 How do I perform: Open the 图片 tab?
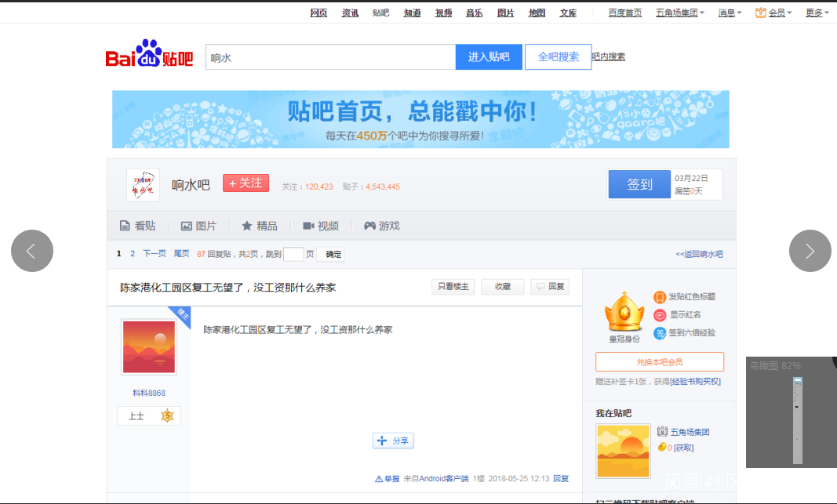click(198, 226)
